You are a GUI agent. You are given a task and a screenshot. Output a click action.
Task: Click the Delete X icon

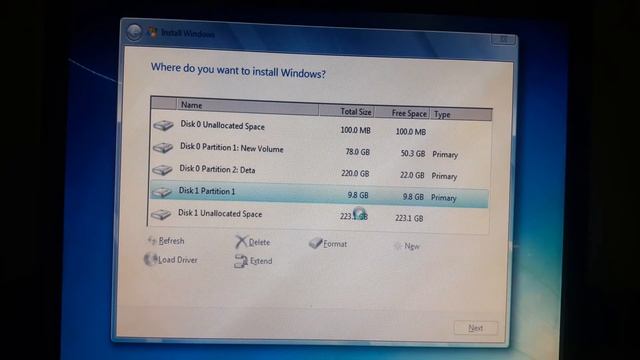click(241, 242)
